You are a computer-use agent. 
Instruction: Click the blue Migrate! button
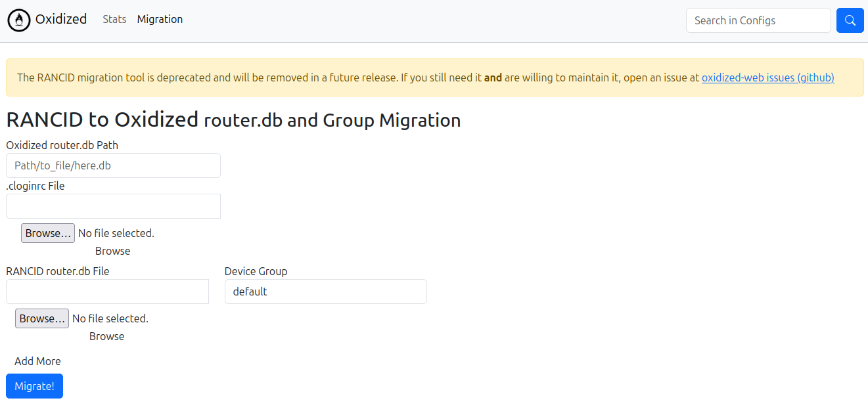35,386
